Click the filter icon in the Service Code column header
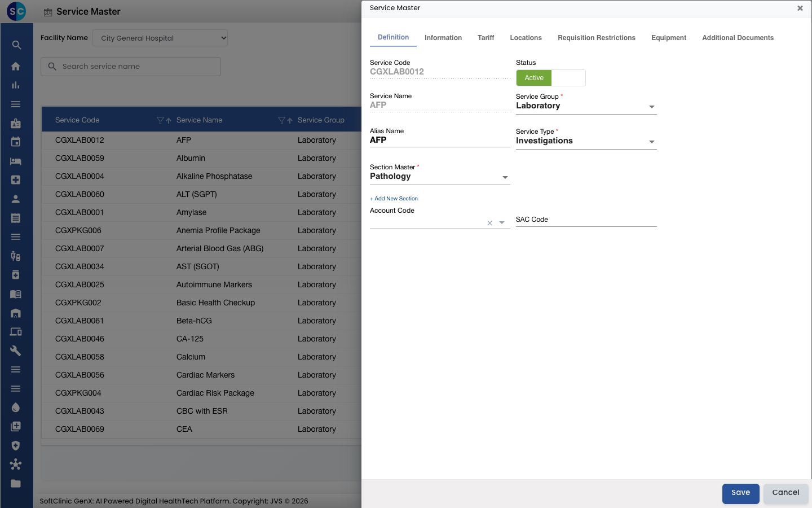812x508 pixels. click(160, 120)
